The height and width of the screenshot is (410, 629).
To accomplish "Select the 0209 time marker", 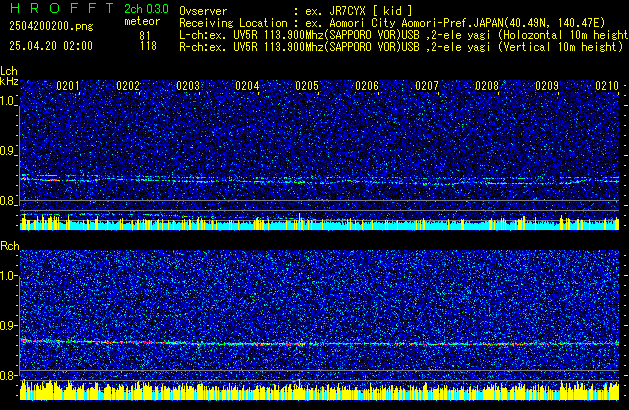I will [x=547, y=86].
